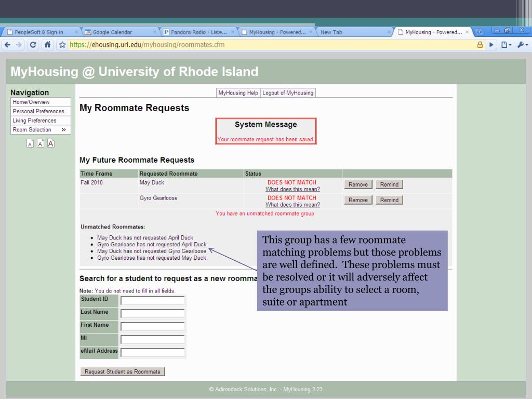Remind May Duck about the request

tap(389, 184)
